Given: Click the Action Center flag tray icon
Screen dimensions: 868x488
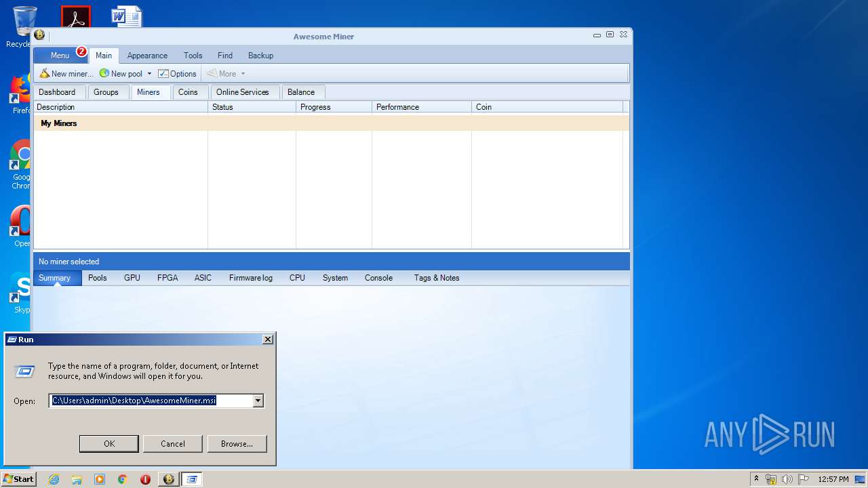Looking at the screenshot, I should (x=803, y=479).
